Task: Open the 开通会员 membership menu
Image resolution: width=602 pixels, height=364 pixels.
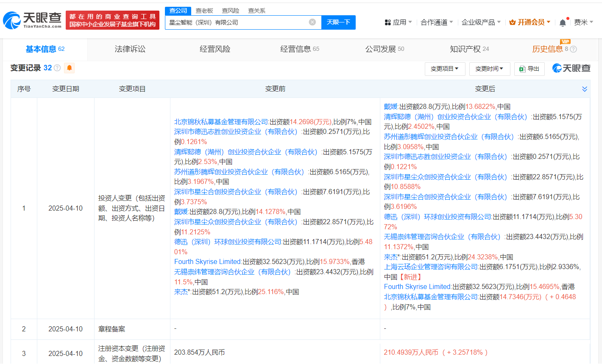Action: [530, 22]
